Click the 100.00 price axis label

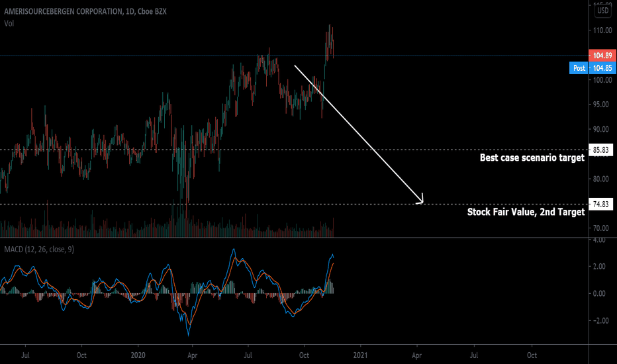pyautogui.click(x=602, y=80)
